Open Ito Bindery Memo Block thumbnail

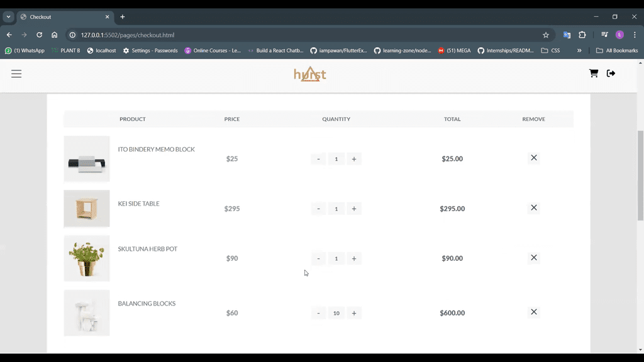[x=87, y=159]
